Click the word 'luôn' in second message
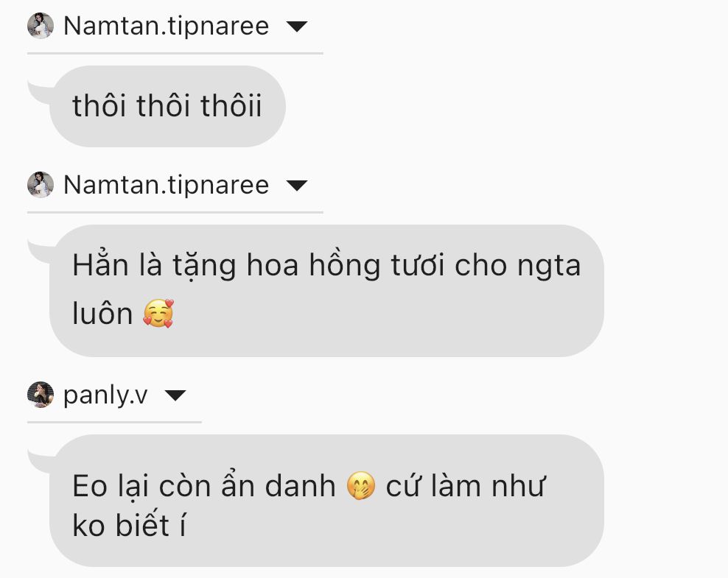The height and width of the screenshot is (578, 728). pyautogui.click(x=102, y=314)
